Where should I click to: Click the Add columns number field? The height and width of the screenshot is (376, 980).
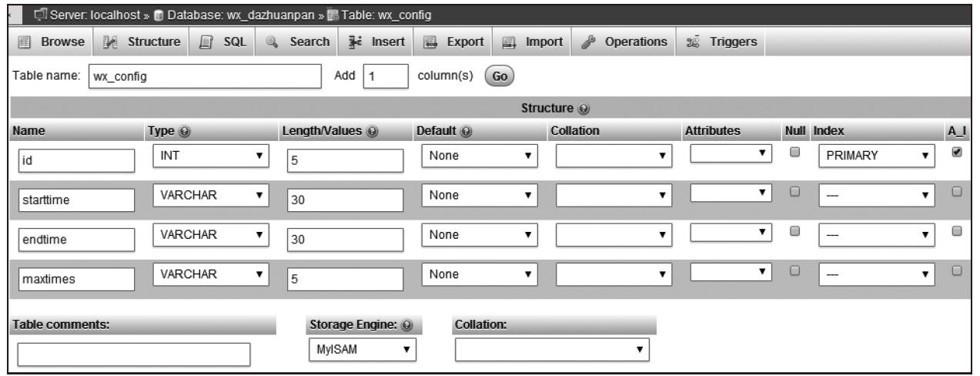pos(384,78)
